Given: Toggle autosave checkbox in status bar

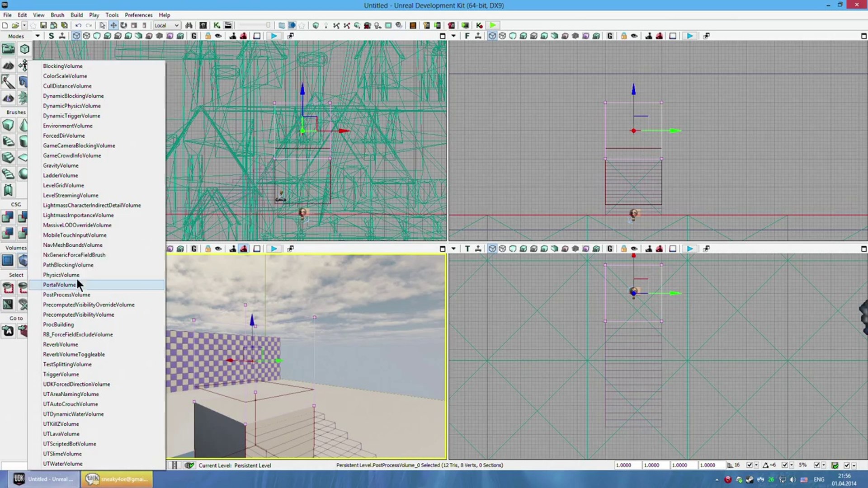Looking at the screenshot, I should coord(847,465).
